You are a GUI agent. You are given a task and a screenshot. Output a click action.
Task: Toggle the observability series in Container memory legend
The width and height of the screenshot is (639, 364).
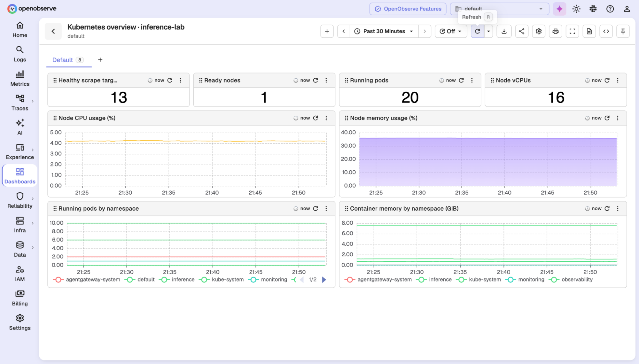571,280
